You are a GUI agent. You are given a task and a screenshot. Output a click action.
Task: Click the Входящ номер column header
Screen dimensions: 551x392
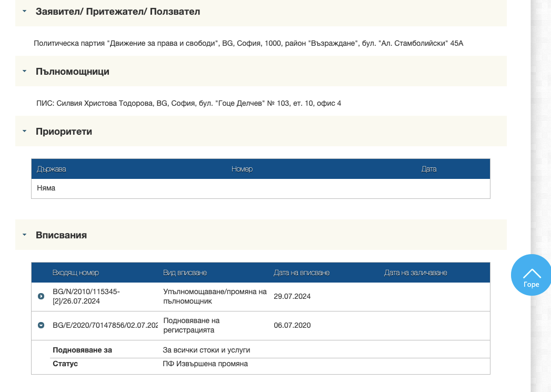[x=76, y=273]
